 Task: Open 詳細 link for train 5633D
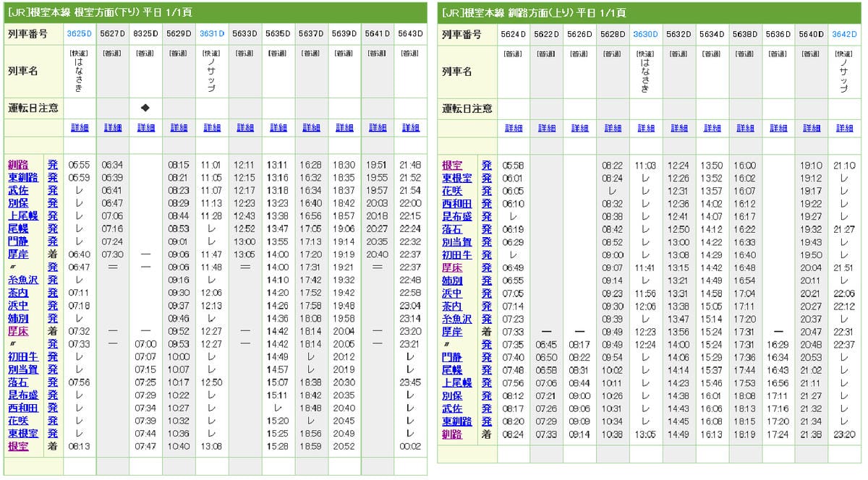245,128
